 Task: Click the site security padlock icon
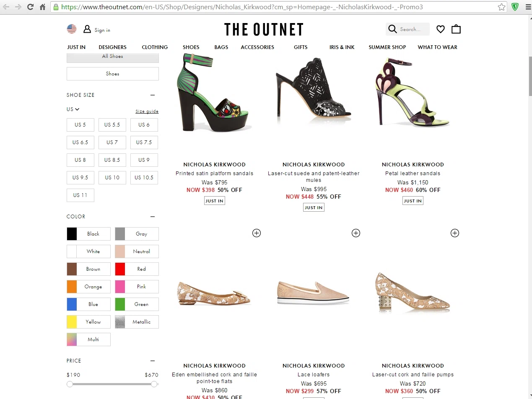pos(56,7)
